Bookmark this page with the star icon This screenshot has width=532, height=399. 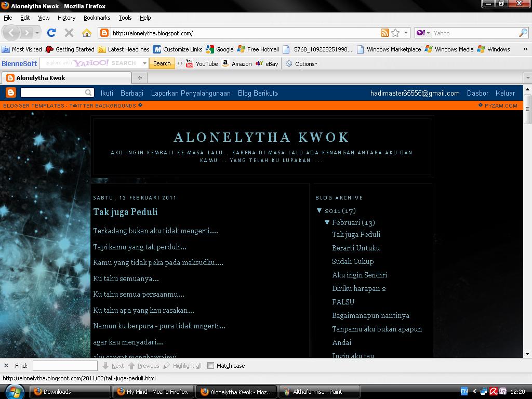point(395,33)
